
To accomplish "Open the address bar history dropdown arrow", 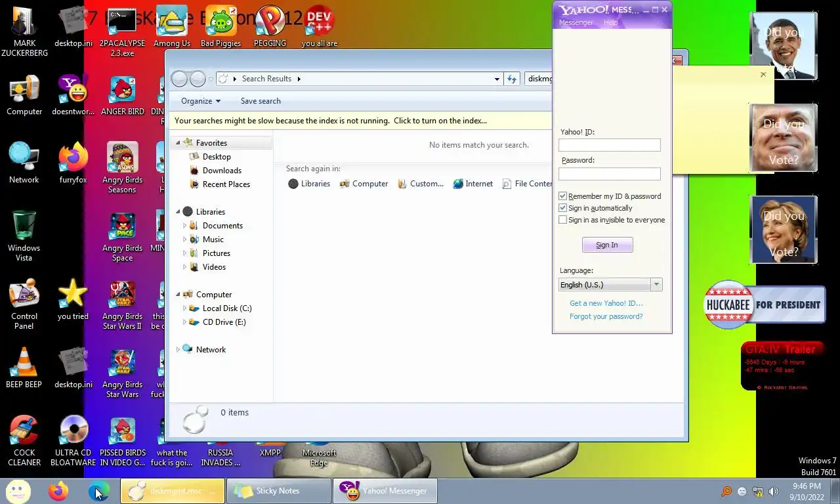I will pyautogui.click(x=497, y=79).
